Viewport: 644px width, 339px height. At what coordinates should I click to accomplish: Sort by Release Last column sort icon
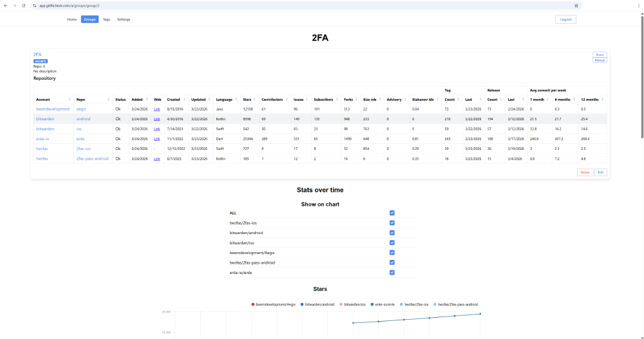[523, 99]
